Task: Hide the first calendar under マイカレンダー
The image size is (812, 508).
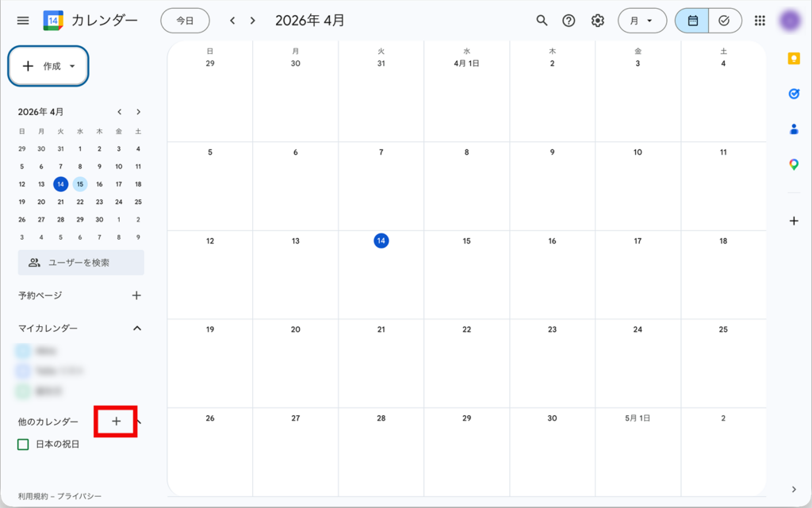Action: click(x=23, y=350)
